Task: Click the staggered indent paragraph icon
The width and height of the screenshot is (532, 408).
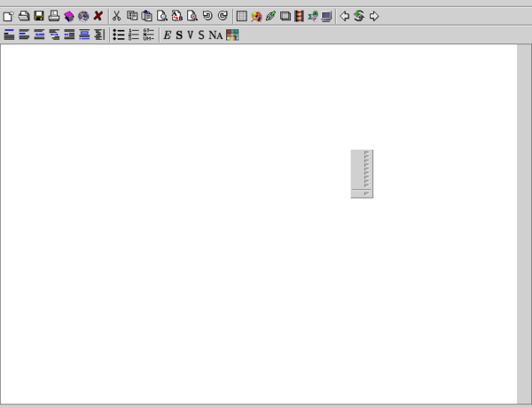Action: tap(54, 35)
